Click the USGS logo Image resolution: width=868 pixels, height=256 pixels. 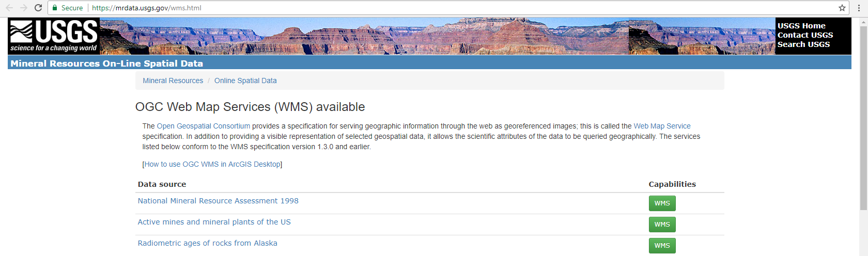[x=54, y=36]
